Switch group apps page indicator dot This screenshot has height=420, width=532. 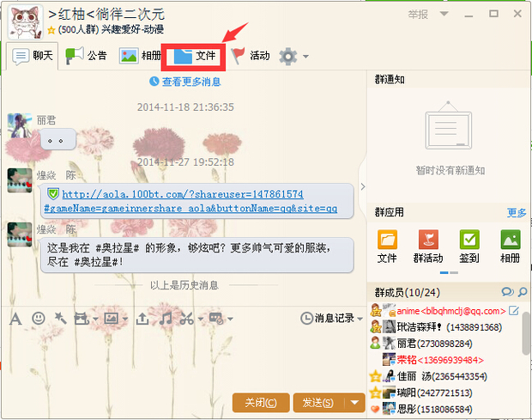tap(454, 272)
